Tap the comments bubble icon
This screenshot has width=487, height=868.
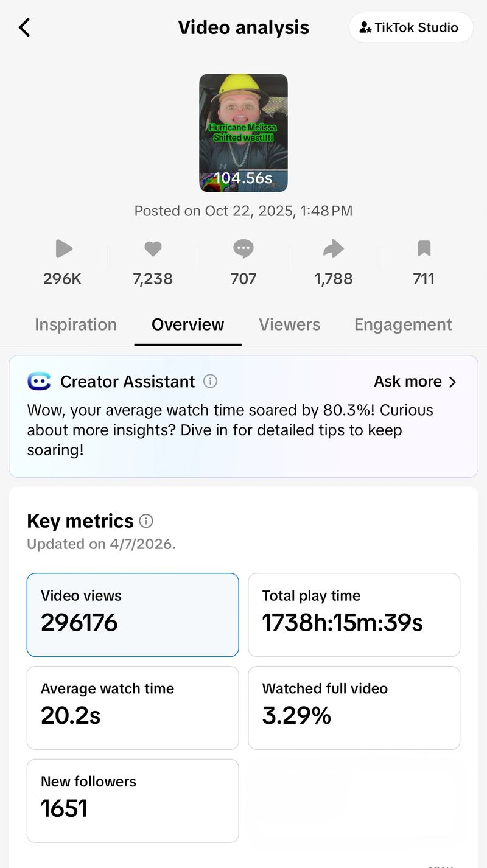(243, 248)
